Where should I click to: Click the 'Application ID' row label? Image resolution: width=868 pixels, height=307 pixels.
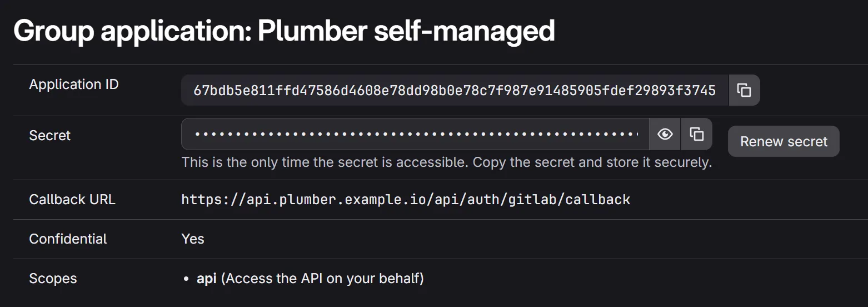point(74,85)
